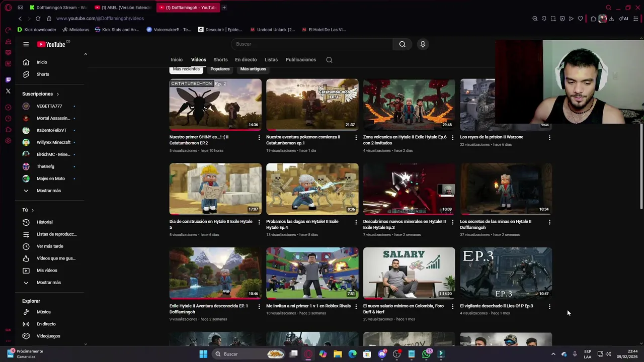This screenshot has width=644, height=362.
Task: Open WhatsApp from the taskbar
Action: pos(426,354)
